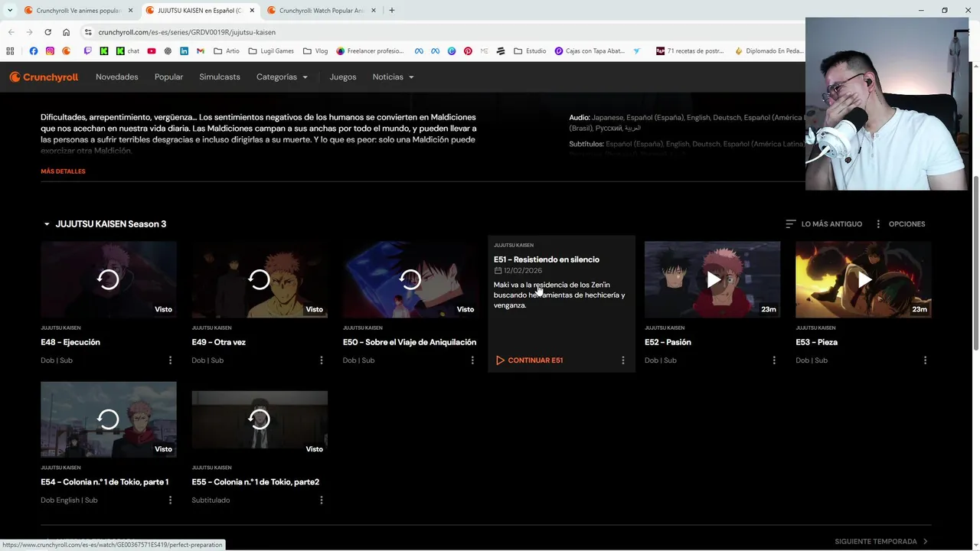Open '71 recetas de postr...' bookmark
The width and height of the screenshot is (980, 551).
pos(690,51)
